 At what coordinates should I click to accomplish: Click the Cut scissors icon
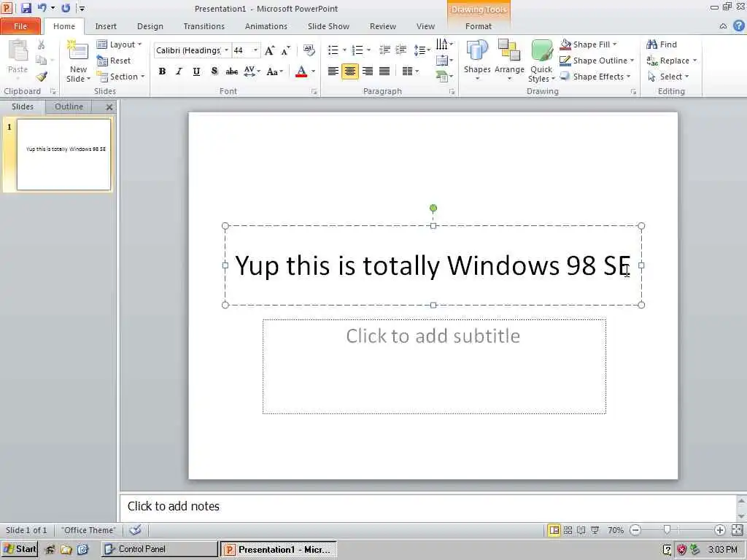[42, 44]
